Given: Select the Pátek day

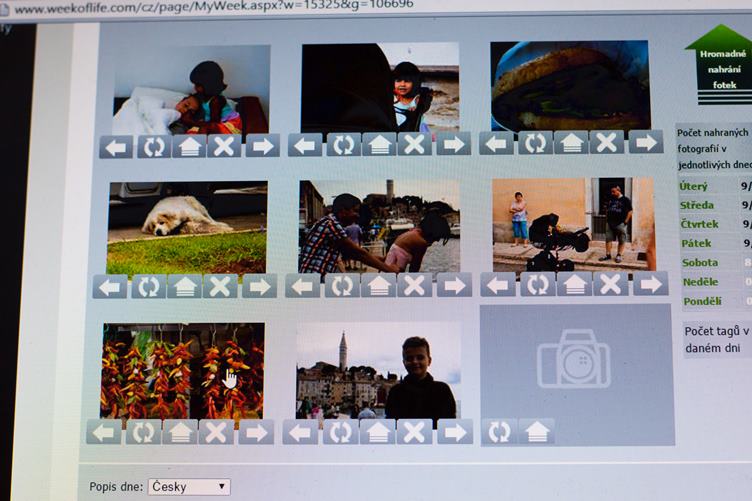Looking at the screenshot, I should [x=696, y=243].
